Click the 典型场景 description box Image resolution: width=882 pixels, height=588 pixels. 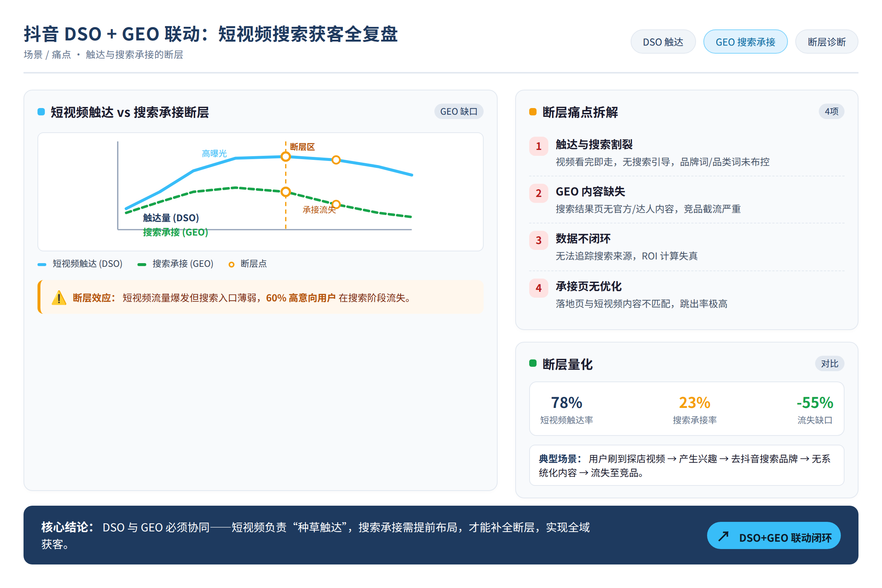pos(686,465)
